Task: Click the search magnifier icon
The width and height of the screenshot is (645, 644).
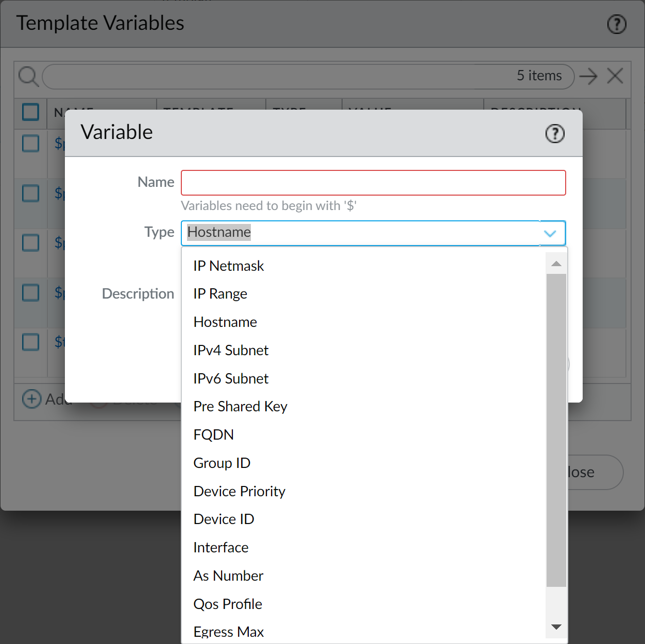Action: (28, 77)
